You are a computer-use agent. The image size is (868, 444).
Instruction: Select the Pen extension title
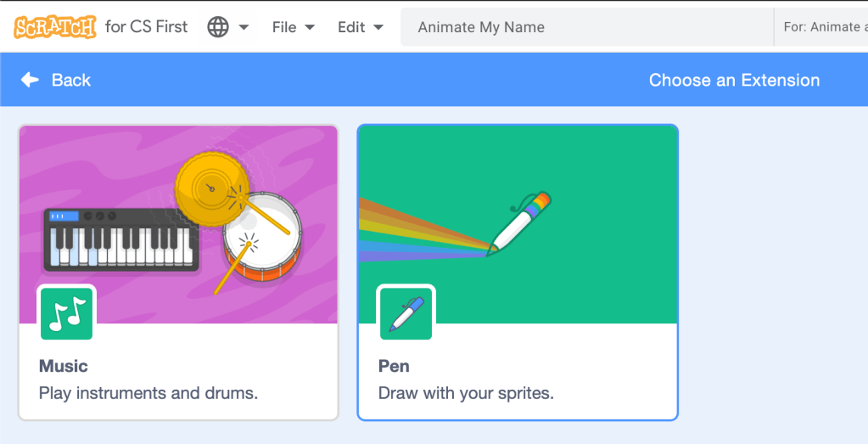(x=394, y=366)
